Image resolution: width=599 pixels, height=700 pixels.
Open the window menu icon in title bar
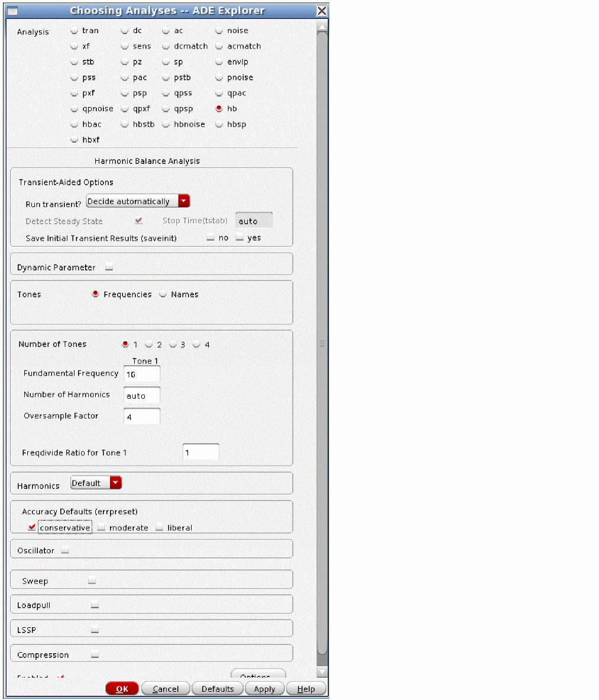12,11
